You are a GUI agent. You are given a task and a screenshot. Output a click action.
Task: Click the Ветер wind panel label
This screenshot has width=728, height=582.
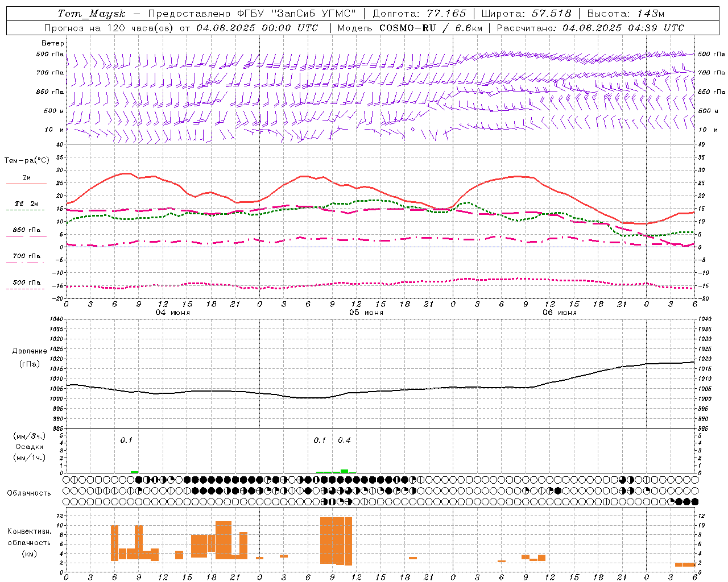click(53, 43)
